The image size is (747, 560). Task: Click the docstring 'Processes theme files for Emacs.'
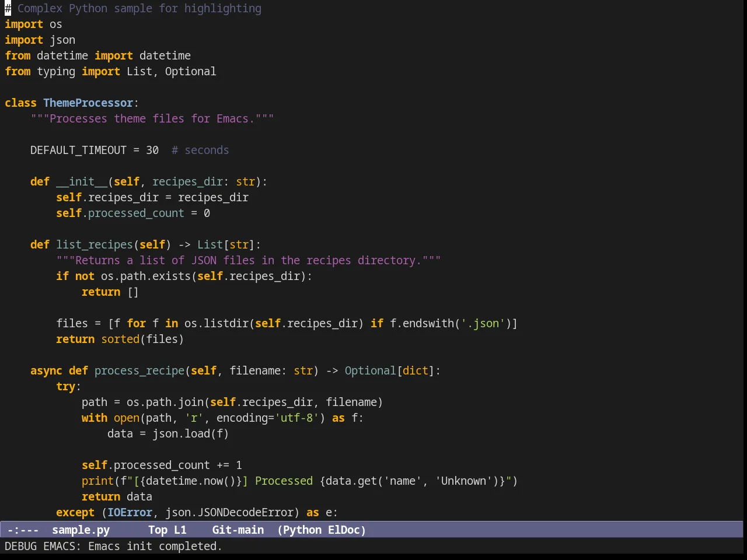tap(152, 118)
